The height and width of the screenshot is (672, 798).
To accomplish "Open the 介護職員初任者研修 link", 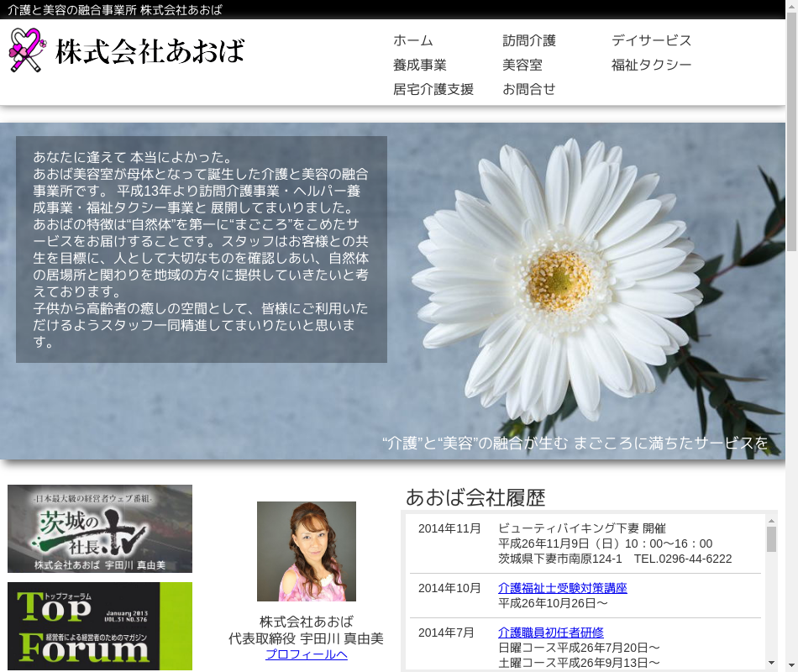I will 550,633.
